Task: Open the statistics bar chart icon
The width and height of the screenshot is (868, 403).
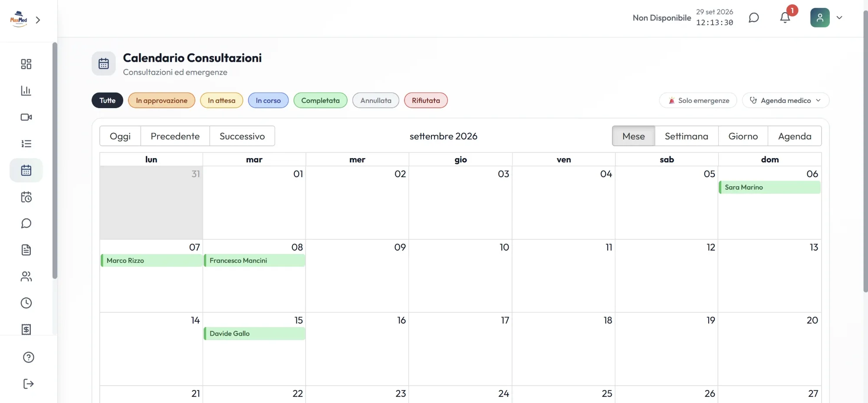Action: coord(26,91)
